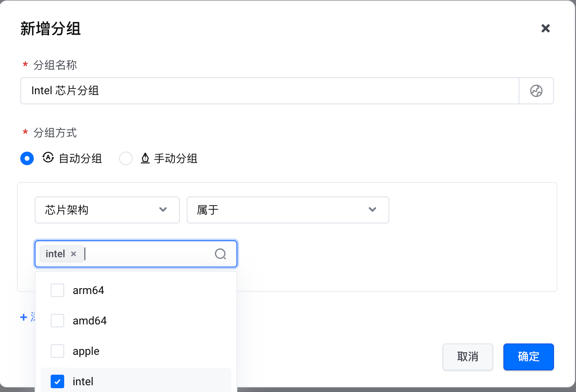576x392 pixels.
Task: Tick the apple checkbox
Action: [x=57, y=351]
